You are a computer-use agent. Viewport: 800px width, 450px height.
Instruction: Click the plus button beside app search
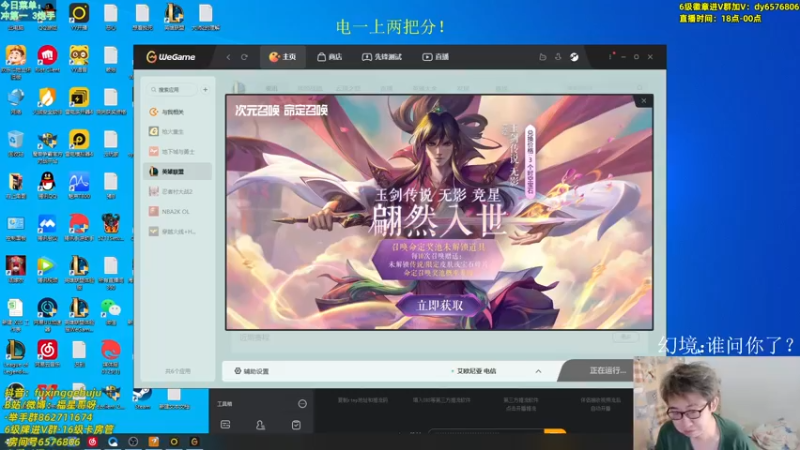[205, 90]
